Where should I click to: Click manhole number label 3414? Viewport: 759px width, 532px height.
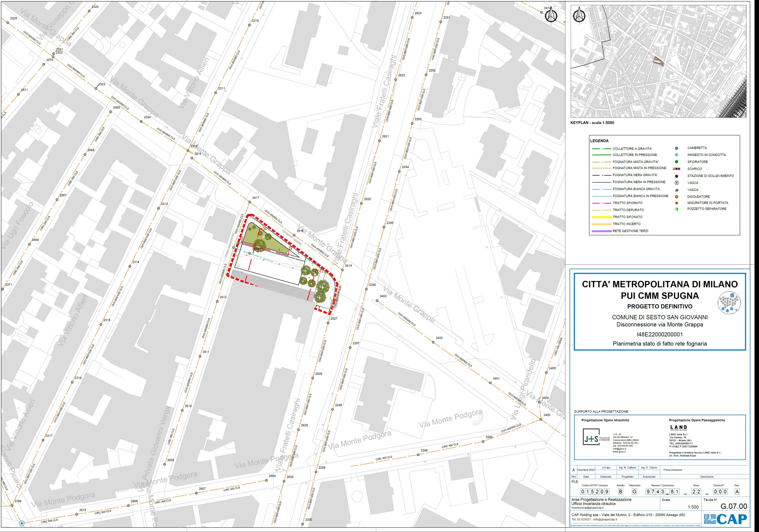coord(547,8)
